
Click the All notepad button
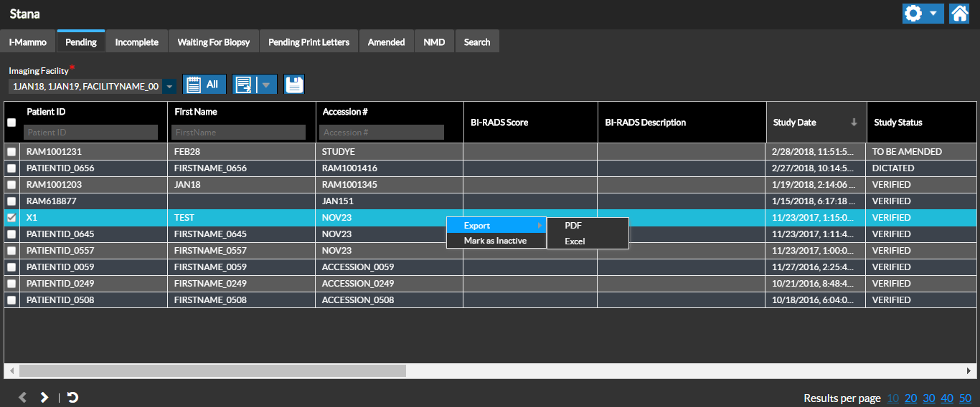tap(204, 85)
